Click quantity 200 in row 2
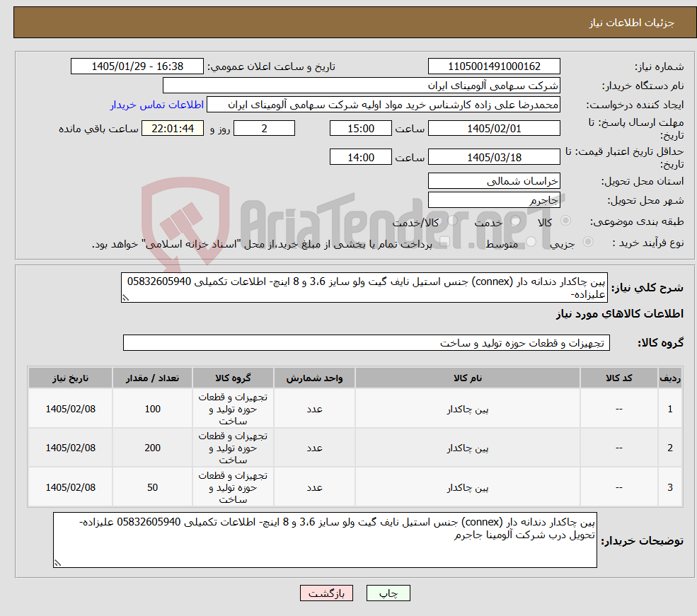 (152, 448)
